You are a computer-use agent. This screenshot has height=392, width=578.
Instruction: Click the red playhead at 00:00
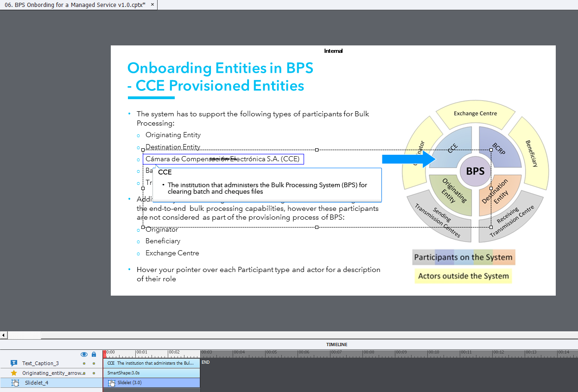click(104, 353)
